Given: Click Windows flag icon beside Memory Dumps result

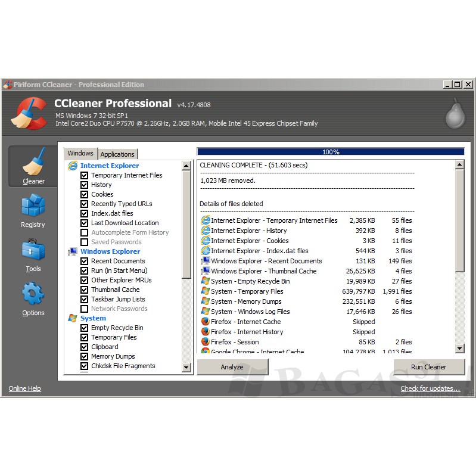Looking at the screenshot, I should 206,301.
